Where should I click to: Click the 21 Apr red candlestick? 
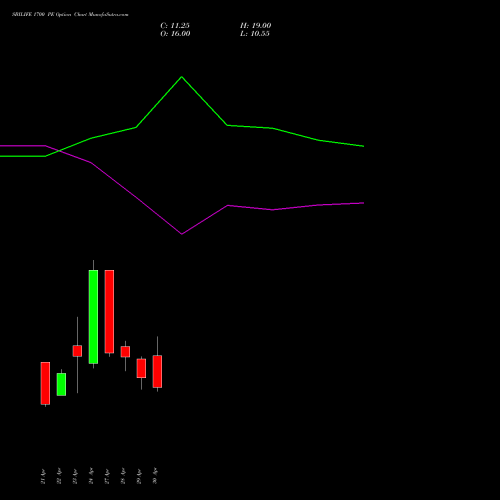coord(45,383)
